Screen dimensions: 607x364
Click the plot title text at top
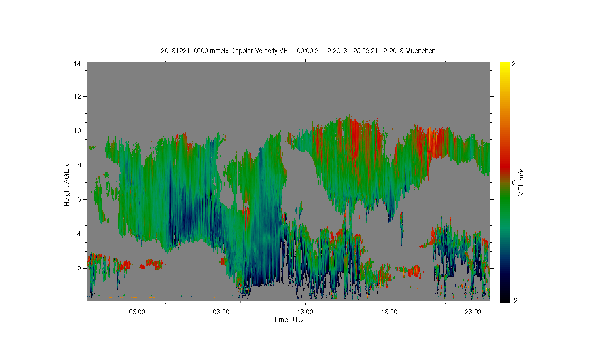click(x=298, y=51)
